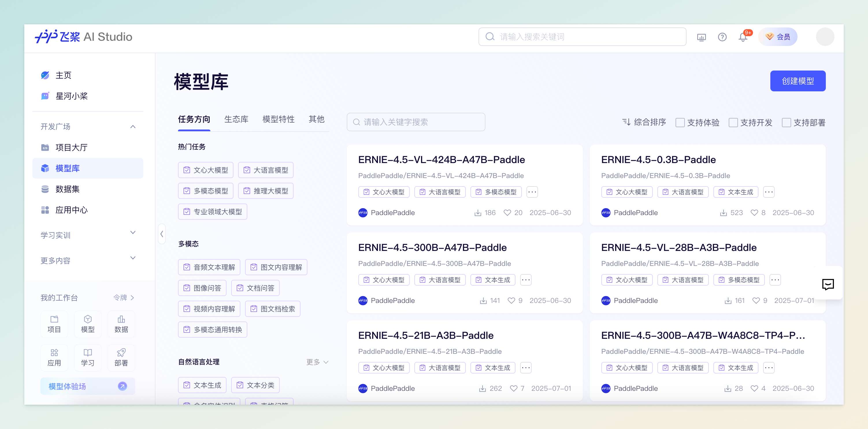This screenshot has height=429, width=868.
Task: Click the user avatar circle
Action: pyautogui.click(x=825, y=37)
